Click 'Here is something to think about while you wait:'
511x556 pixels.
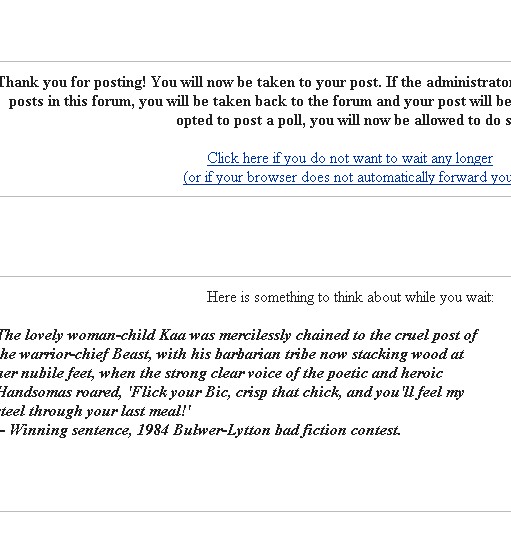tap(350, 297)
